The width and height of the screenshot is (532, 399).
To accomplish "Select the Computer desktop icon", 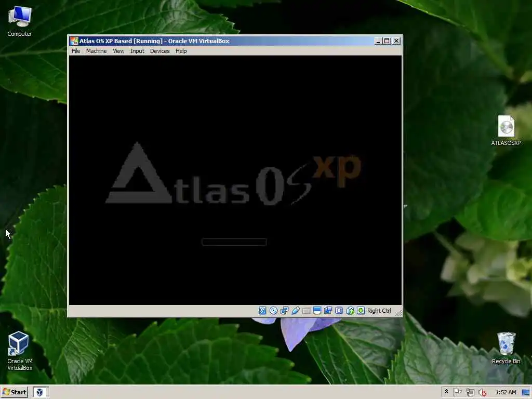I will (x=19, y=21).
